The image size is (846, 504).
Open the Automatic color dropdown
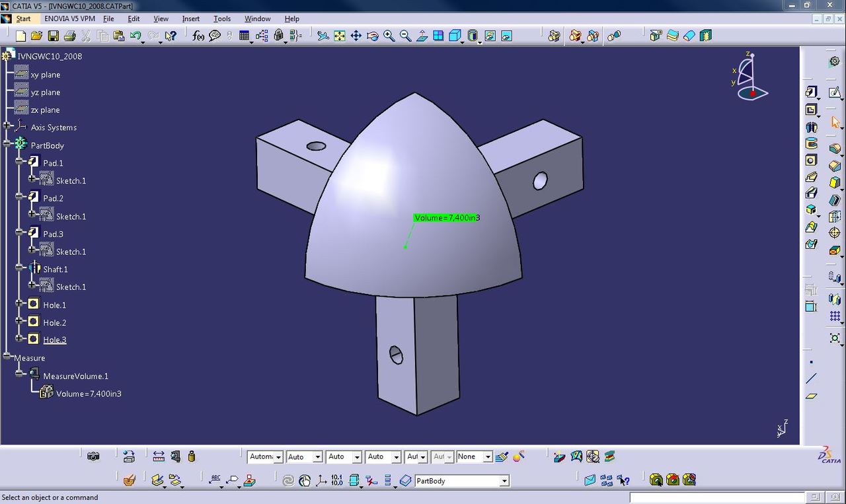(278, 456)
